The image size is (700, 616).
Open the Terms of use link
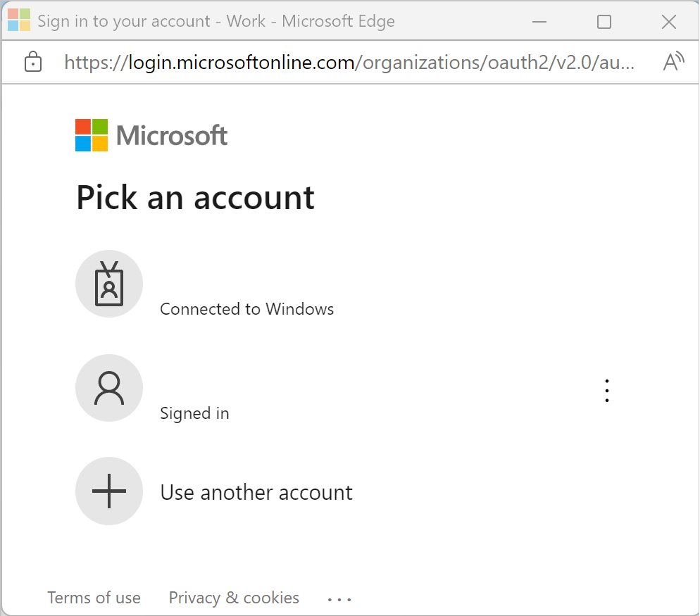pos(94,597)
